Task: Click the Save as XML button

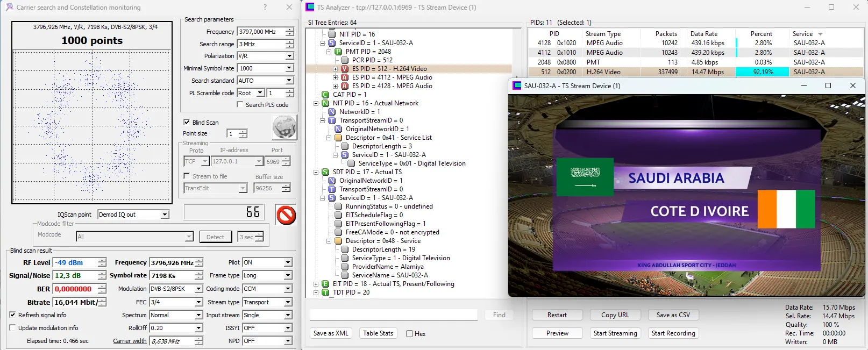Action: click(x=331, y=333)
